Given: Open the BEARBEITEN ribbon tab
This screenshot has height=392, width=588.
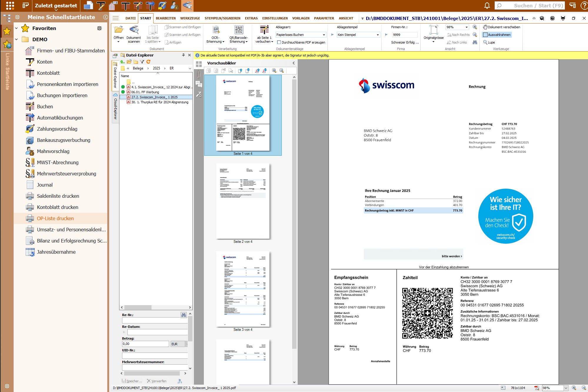Looking at the screenshot, I should [166, 18].
